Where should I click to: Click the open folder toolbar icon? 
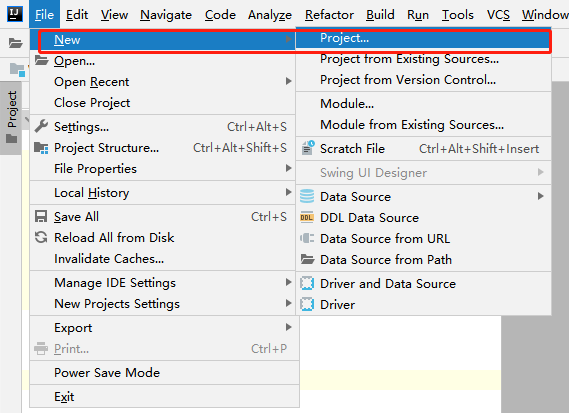(15, 43)
